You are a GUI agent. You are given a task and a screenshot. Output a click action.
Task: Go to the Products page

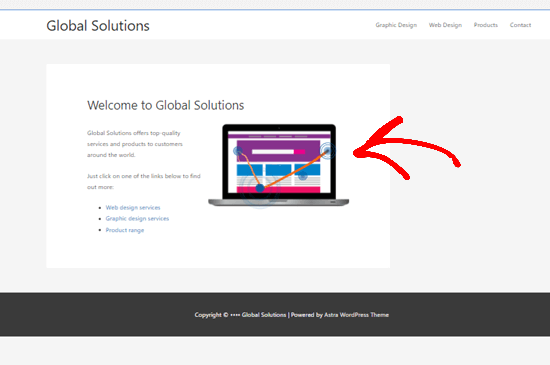click(x=485, y=25)
